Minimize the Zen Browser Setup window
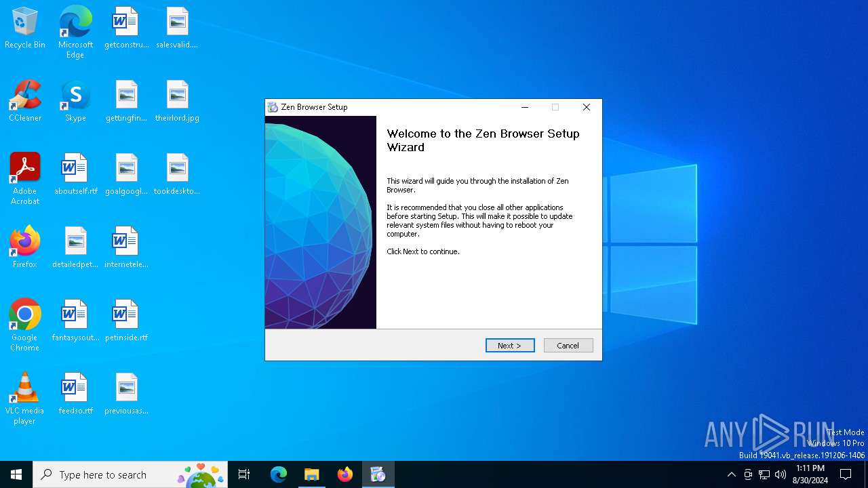The width and height of the screenshot is (868, 488). [x=525, y=107]
